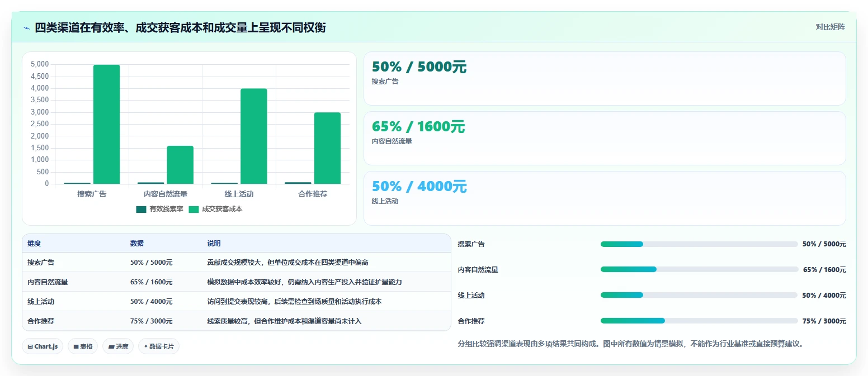Click the 线上活动 成交获客成本 bar
Viewport: 868px width, 376px height.
tap(254, 136)
